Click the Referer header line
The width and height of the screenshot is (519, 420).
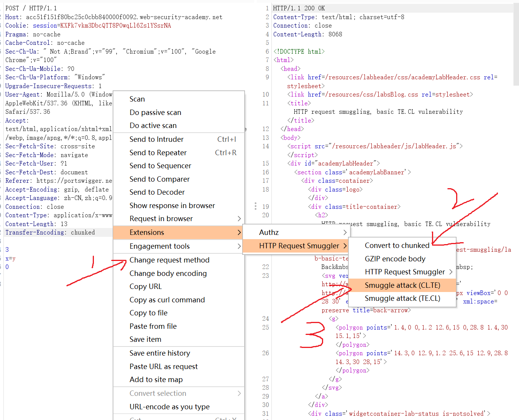[59, 180]
